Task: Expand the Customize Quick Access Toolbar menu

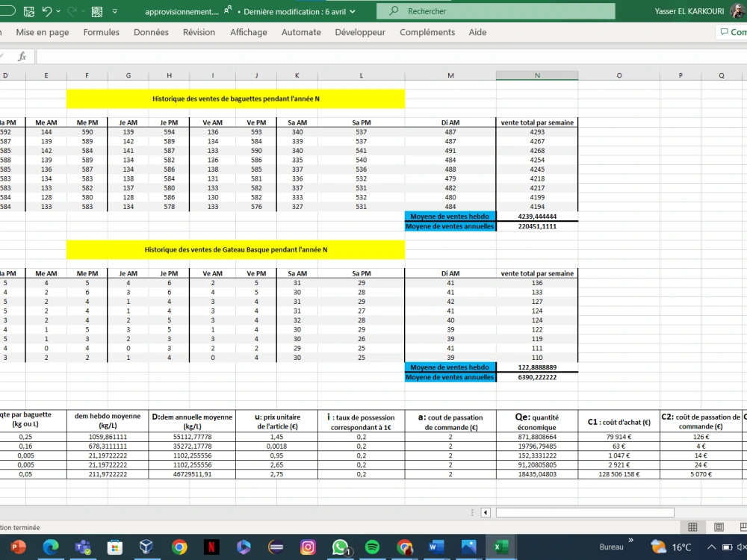Action: point(115,11)
